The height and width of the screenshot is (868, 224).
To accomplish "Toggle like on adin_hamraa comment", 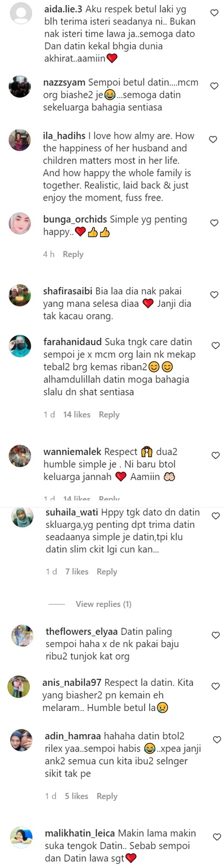I will [217, 740].
